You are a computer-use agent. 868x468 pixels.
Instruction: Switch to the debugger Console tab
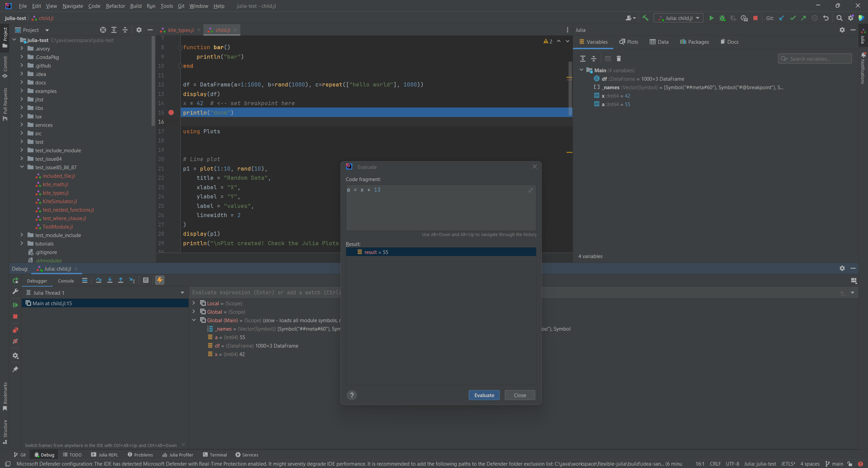66,281
